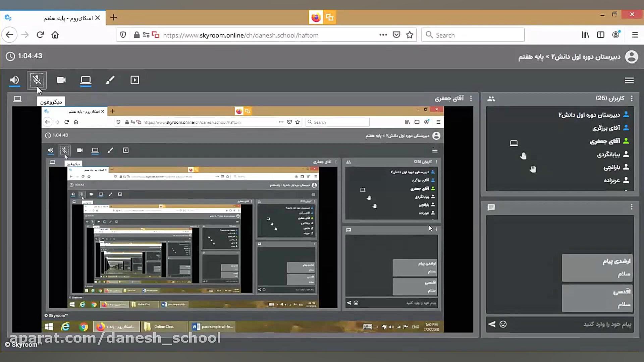Click the chat message input field
This screenshot has width=644, height=362.
pyautogui.click(x=570, y=324)
